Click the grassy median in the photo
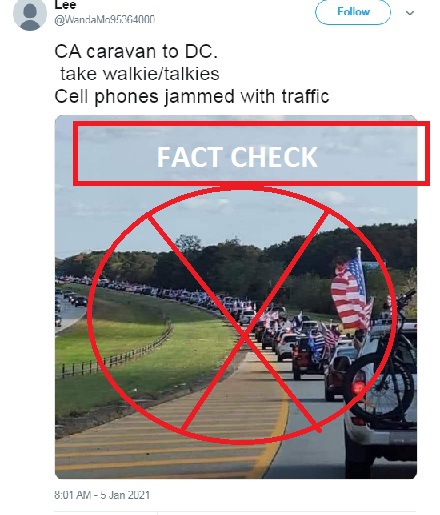 click(x=147, y=343)
